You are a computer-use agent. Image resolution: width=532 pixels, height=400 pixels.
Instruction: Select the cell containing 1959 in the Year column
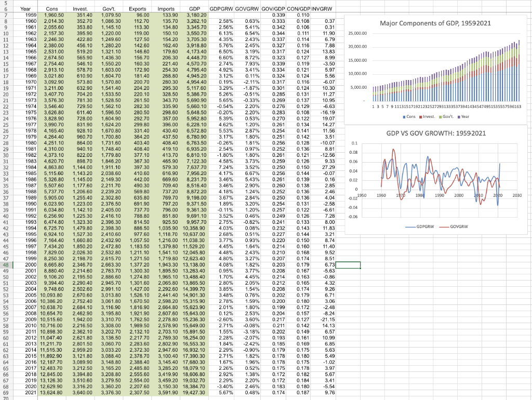tap(24, 15)
